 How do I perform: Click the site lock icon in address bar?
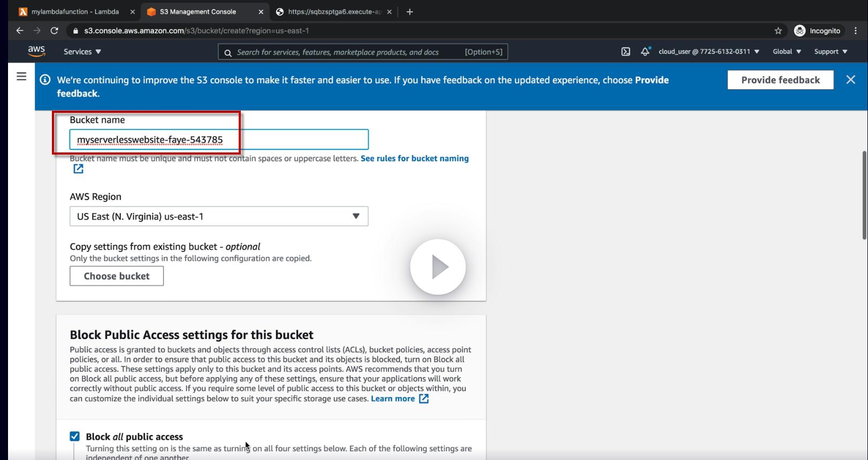[x=75, y=30]
